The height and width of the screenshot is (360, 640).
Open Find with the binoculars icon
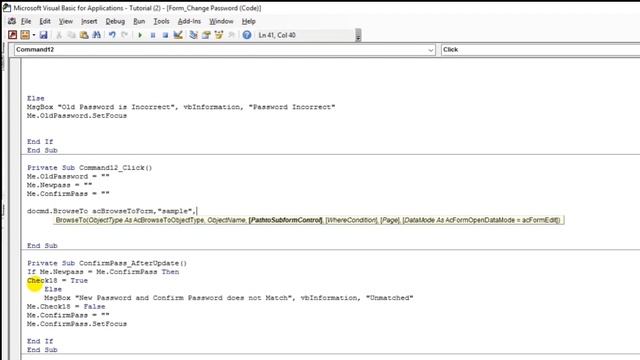pos(97,35)
